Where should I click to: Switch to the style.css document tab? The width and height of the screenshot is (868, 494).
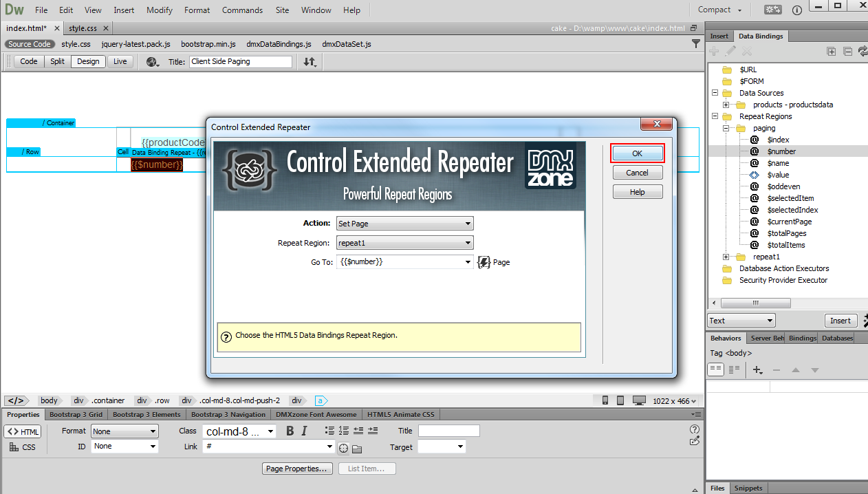click(x=83, y=28)
